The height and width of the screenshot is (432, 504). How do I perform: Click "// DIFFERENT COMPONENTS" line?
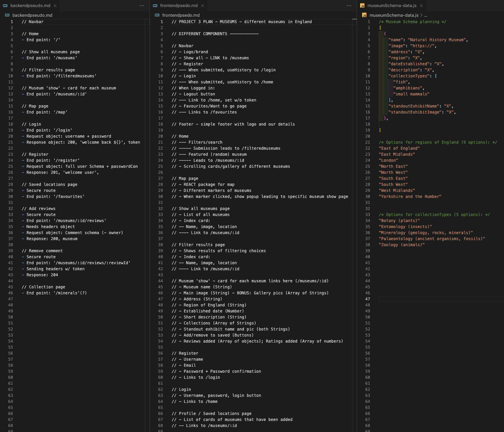[215, 34]
